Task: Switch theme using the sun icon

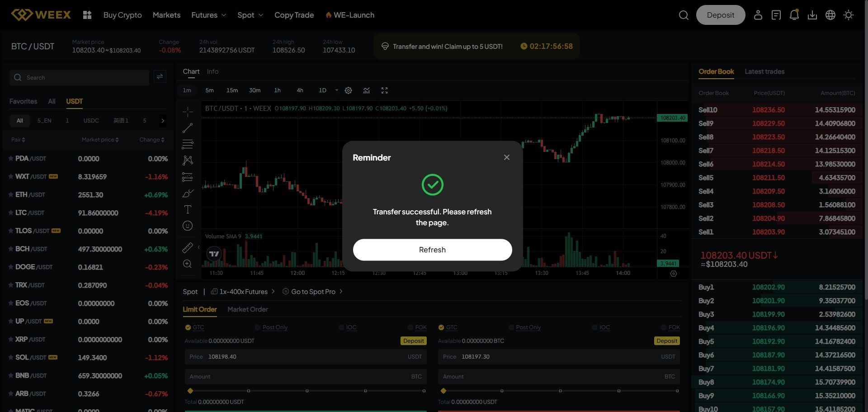Action: [848, 15]
